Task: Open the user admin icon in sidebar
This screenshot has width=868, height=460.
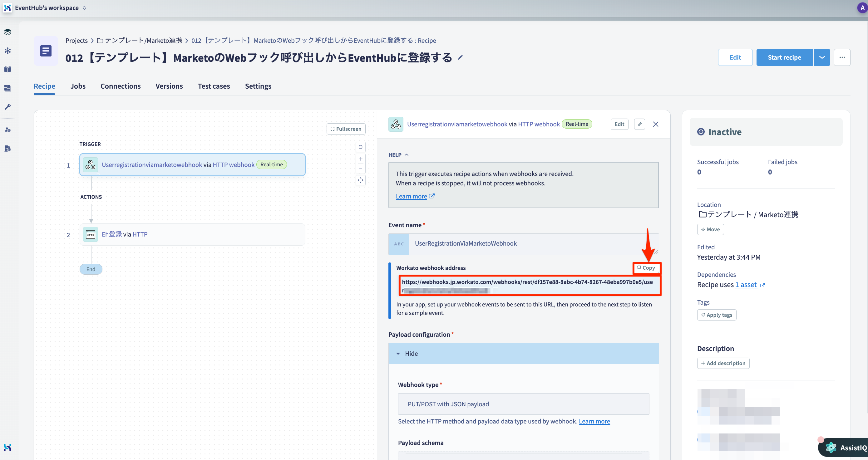Action: [x=8, y=130]
